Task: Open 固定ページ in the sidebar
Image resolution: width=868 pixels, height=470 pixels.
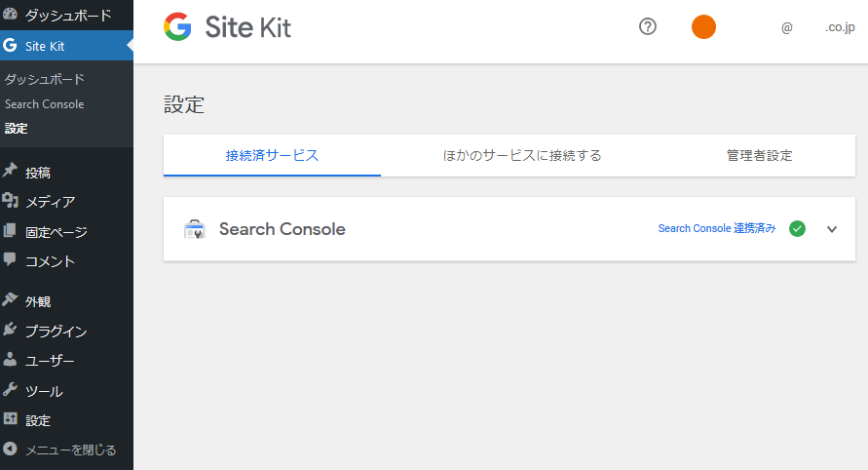Action: click(x=56, y=232)
